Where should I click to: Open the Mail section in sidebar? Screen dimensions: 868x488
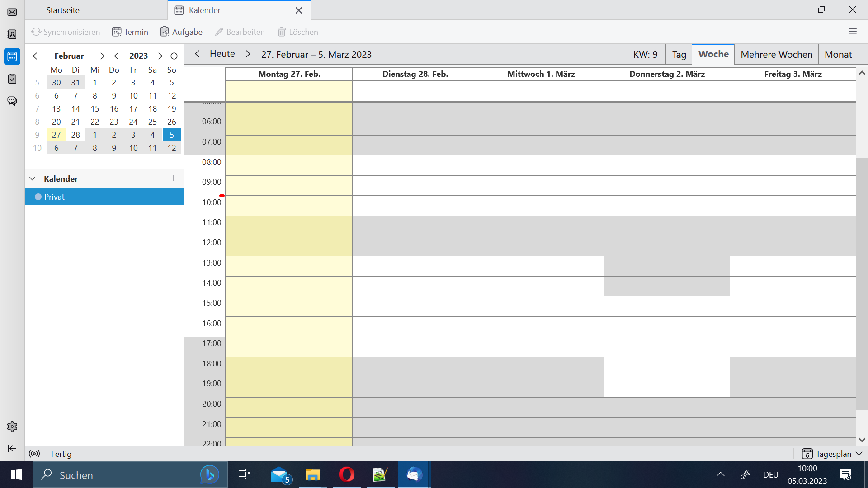(12, 12)
